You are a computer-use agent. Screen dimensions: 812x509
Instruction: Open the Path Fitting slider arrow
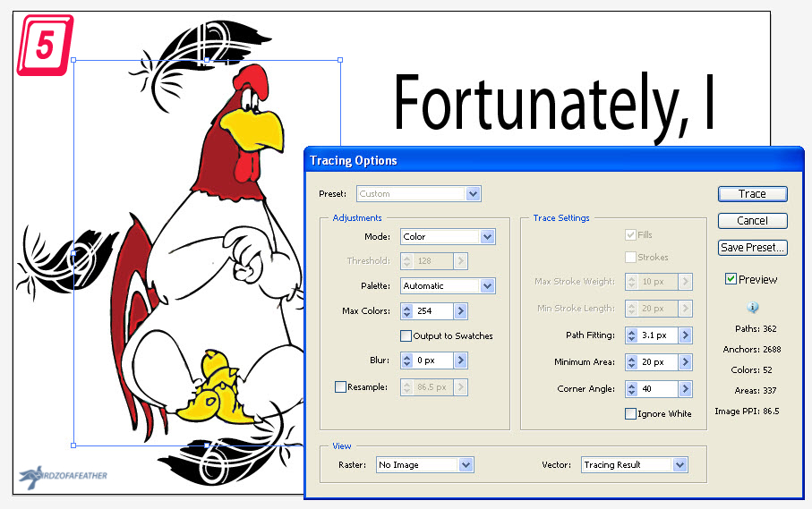coord(686,335)
